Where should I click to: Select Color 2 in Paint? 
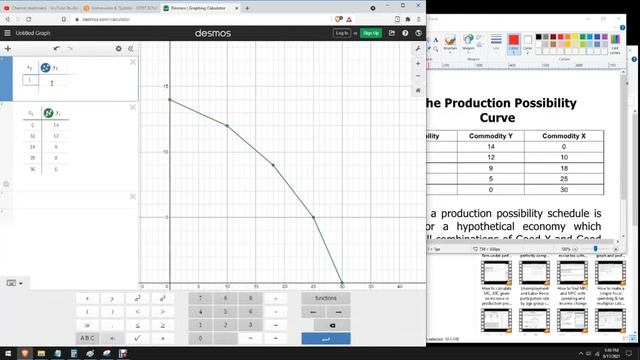point(527,44)
